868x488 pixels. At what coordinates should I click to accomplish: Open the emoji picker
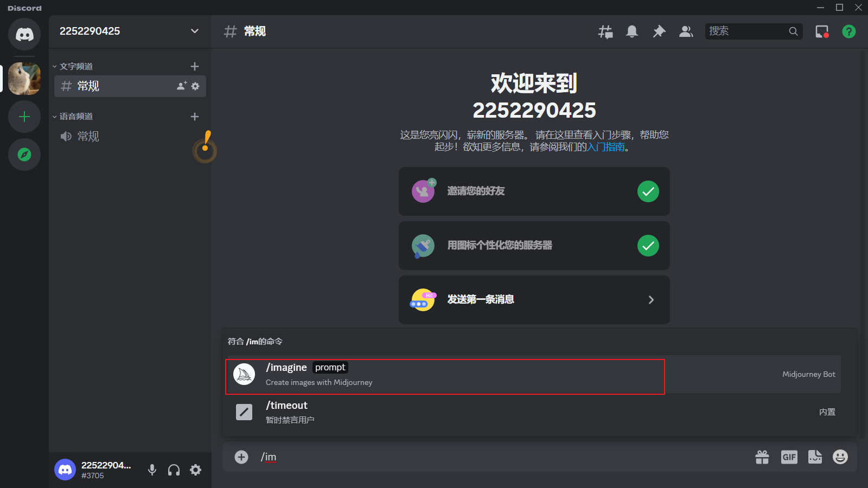840,457
